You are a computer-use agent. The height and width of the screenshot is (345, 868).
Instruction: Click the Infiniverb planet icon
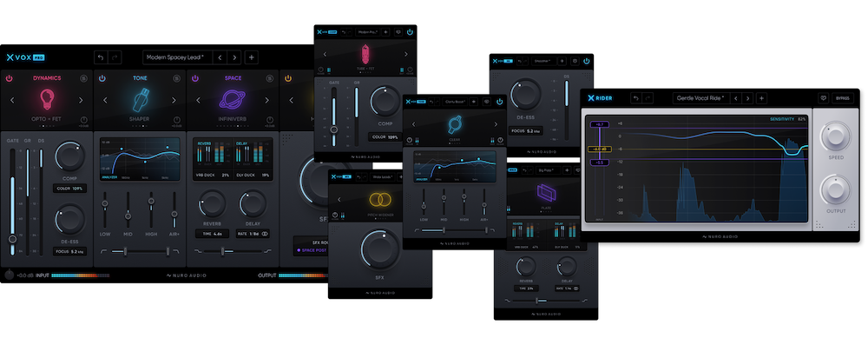click(233, 100)
